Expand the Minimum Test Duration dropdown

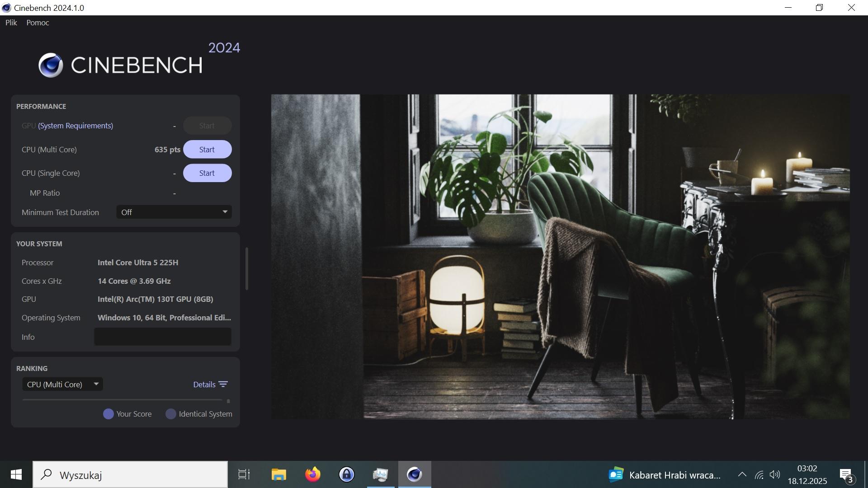tap(174, 212)
